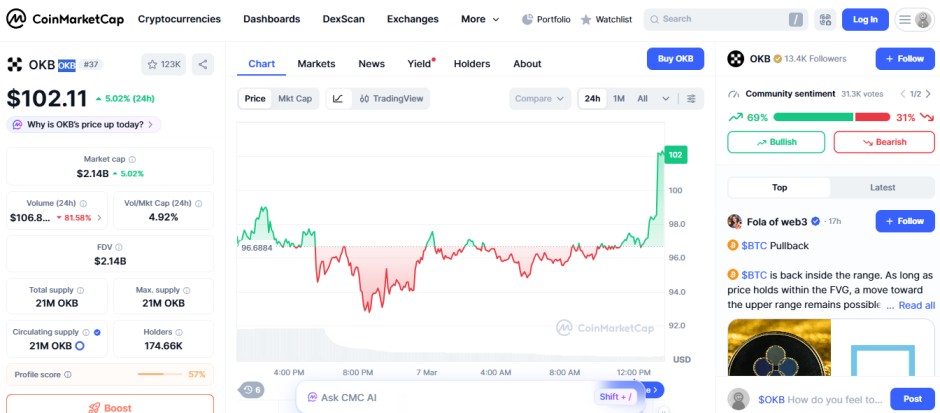This screenshot has width=940, height=413.
Task: Click the OKB watchlist star button
Action: [164, 64]
